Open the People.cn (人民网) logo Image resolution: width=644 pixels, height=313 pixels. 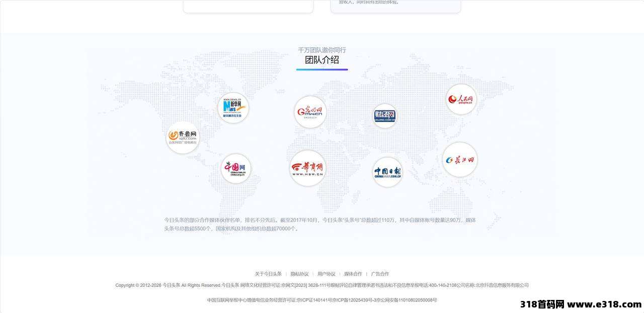pyautogui.click(x=461, y=99)
